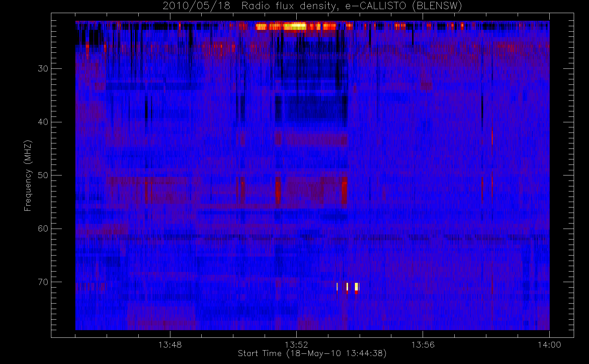
Task: Click the bright yellow burst at top near 13:52
Action: pyautogui.click(x=295, y=26)
